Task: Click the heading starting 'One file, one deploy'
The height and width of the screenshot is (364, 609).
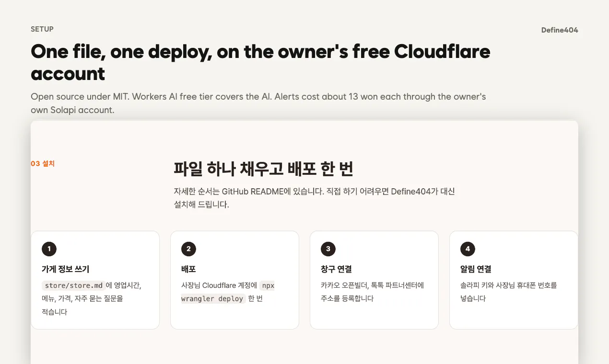Action: tap(260, 62)
